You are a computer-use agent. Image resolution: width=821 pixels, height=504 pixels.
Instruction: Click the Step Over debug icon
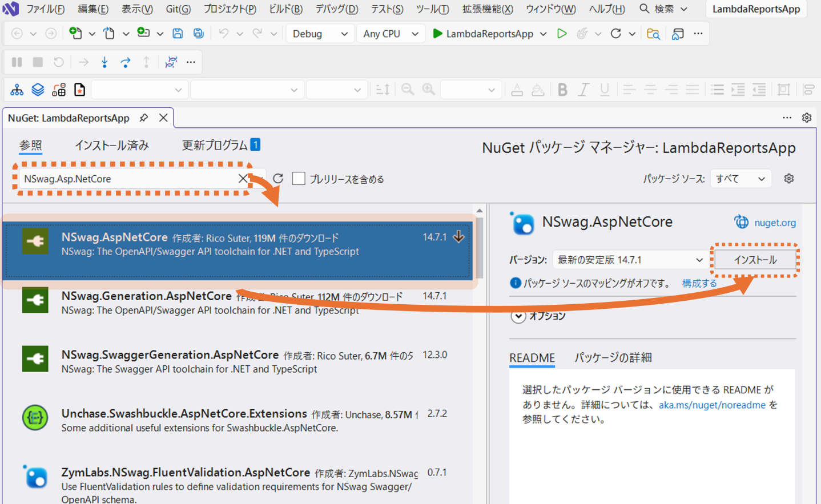pos(126,62)
